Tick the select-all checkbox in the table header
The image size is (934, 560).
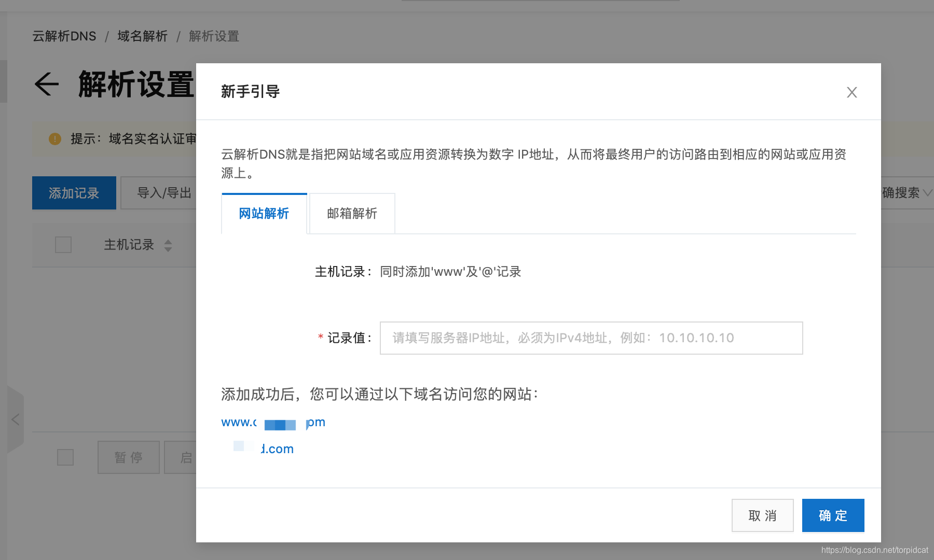pos(63,245)
